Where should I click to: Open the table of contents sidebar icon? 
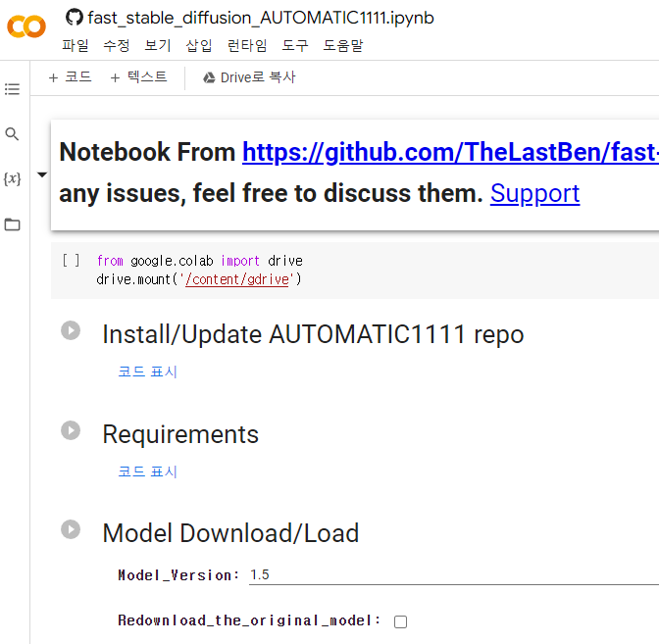point(12,89)
